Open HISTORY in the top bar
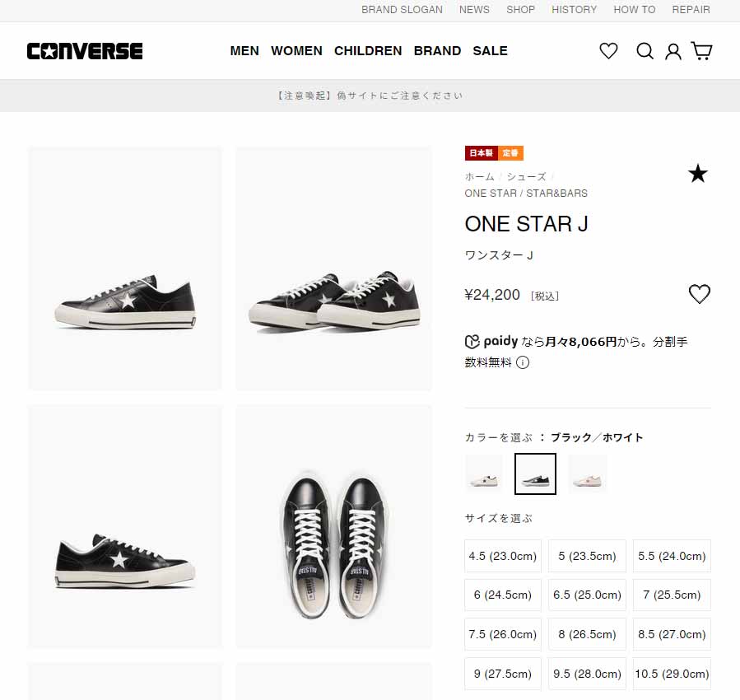Screen dimensions: 740x700 click(x=574, y=9)
